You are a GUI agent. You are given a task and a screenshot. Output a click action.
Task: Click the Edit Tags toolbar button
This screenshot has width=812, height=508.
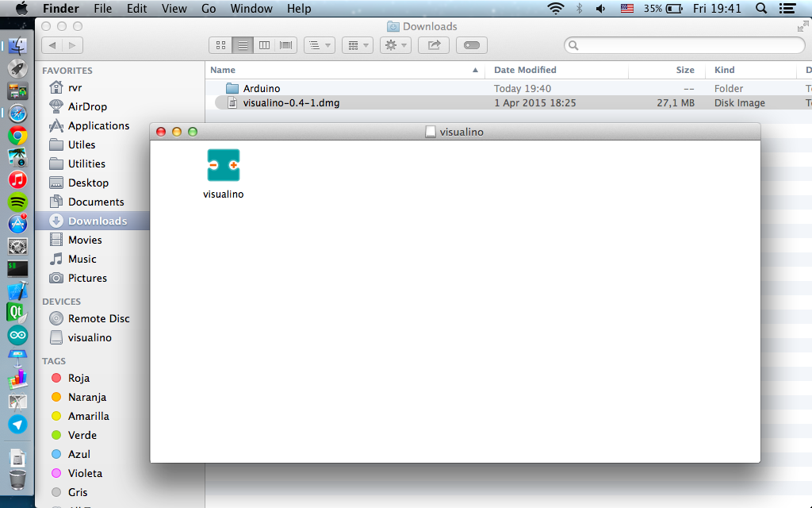(x=472, y=45)
